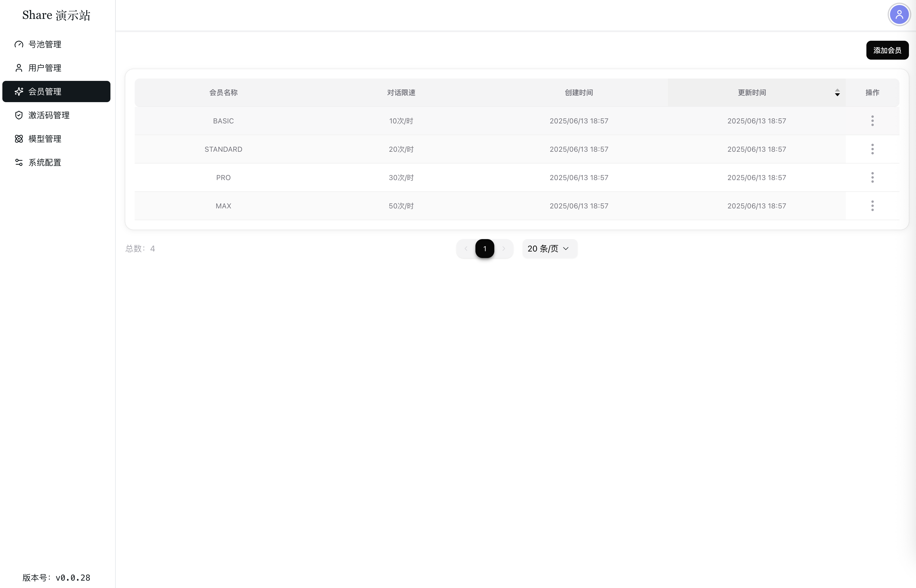Click the 用户管理 person icon
Image resolution: width=916 pixels, height=588 pixels.
pyautogui.click(x=19, y=68)
